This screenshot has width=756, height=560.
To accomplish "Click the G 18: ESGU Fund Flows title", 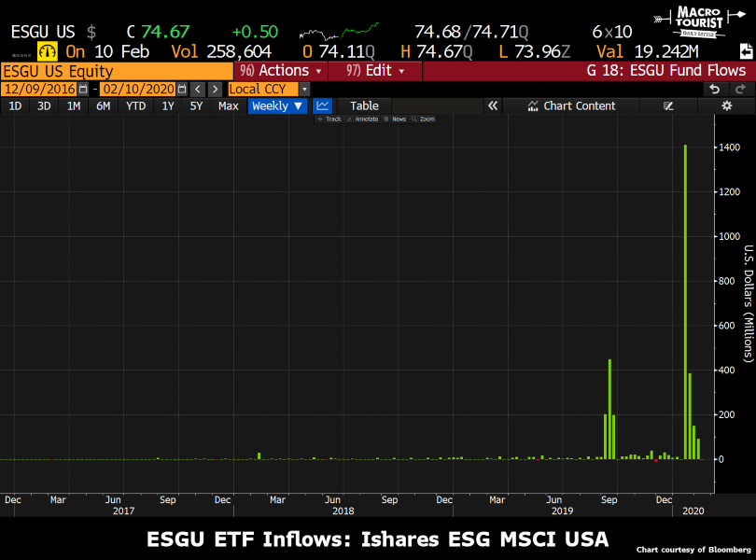I will coord(665,70).
